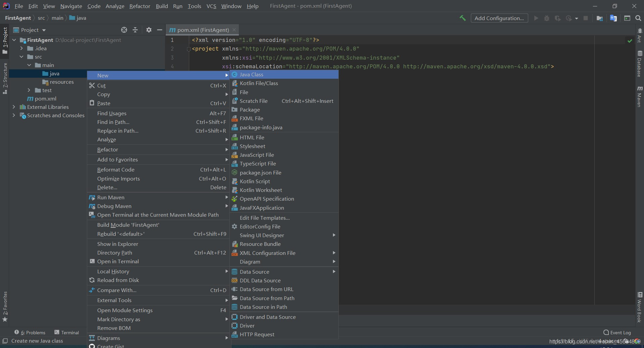The width and height of the screenshot is (644, 348).
Task: Collapse the FirstAgent project root node
Action: (14, 40)
